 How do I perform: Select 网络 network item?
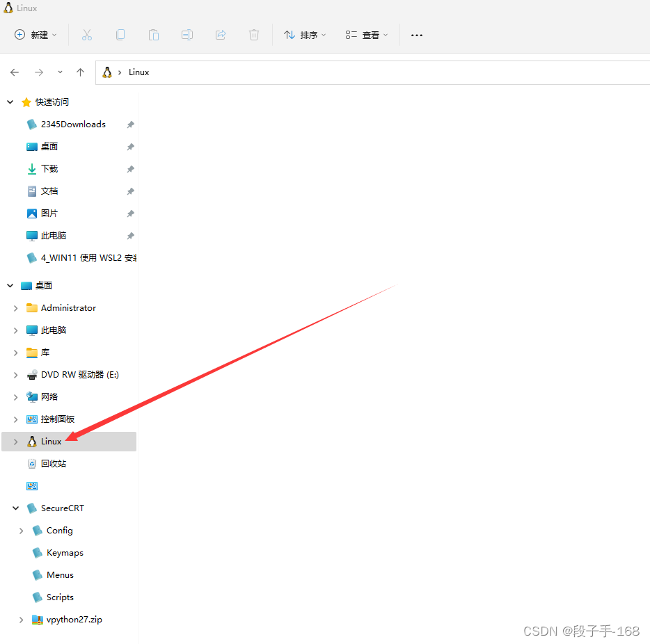click(49, 397)
